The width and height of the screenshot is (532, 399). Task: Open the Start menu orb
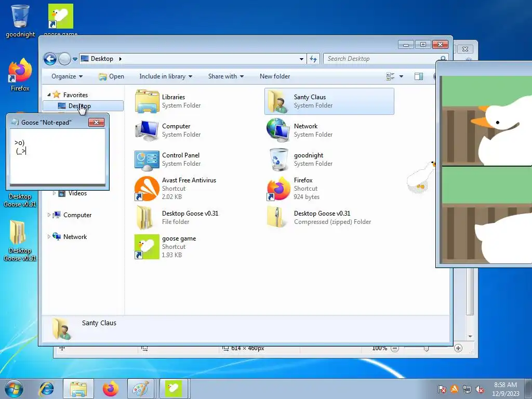(14, 389)
